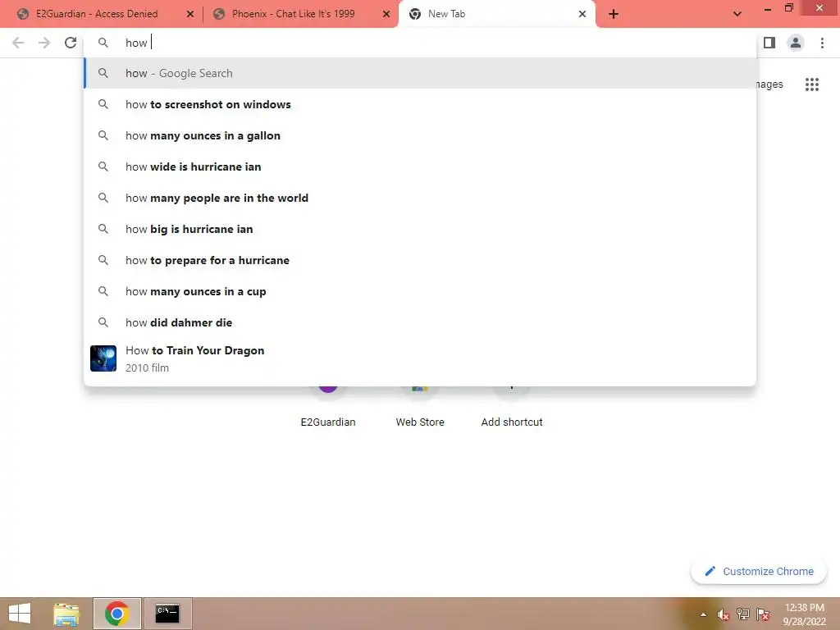Image resolution: width=840 pixels, height=630 pixels.
Task: Click the Chrome taskbar icon
Action: tap(116, 614)
